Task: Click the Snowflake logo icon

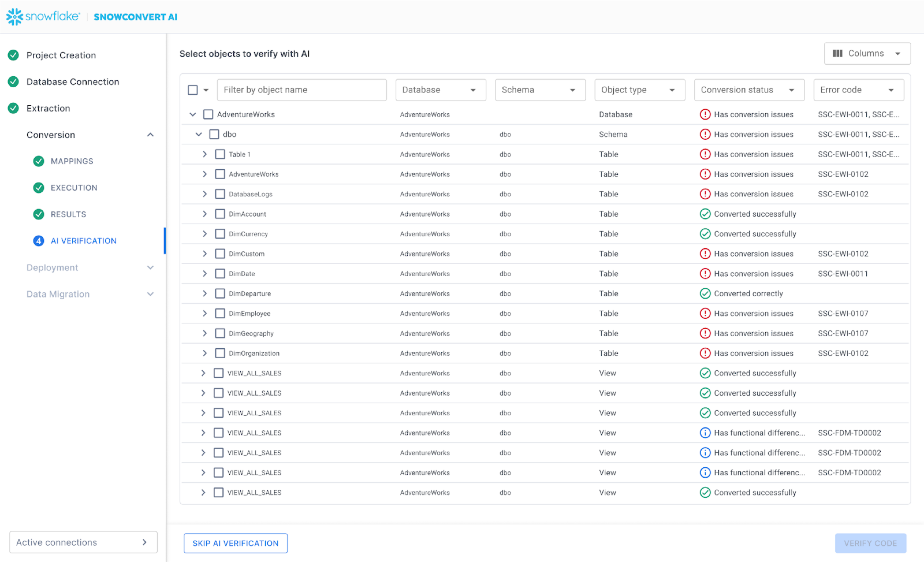Action: point(15,17)
